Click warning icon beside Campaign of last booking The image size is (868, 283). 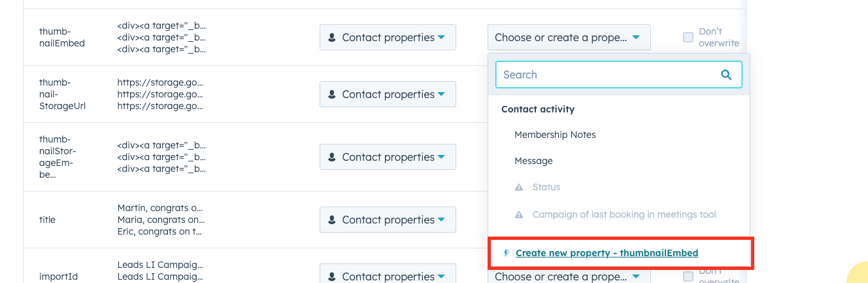(519, 214)
